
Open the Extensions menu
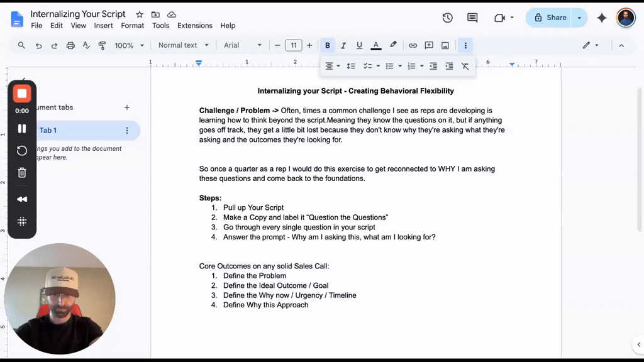195,25
